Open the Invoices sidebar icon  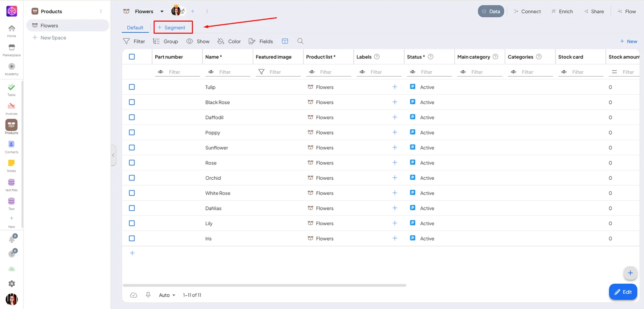point(11,106)
